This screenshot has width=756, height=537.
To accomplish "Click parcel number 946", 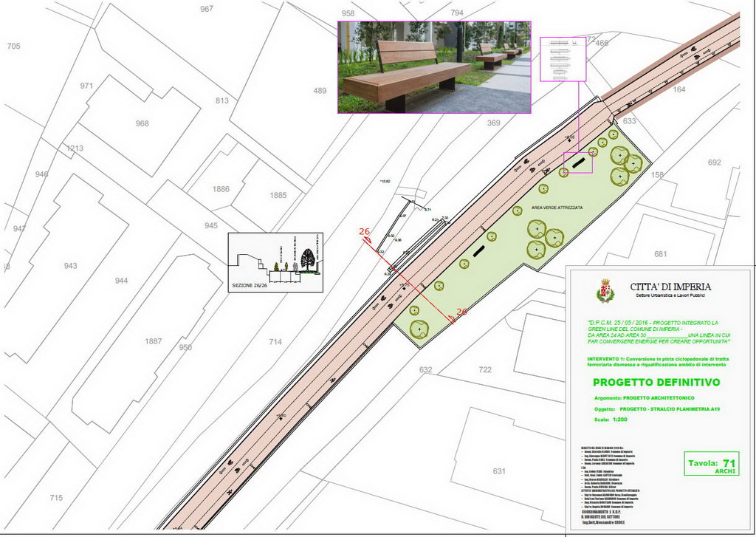I will 41,174.
